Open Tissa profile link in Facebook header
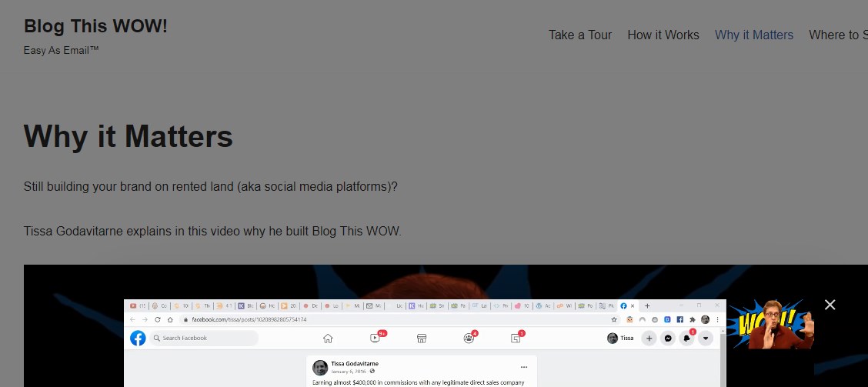Screen dimensions: 868x387 (x=620, y=339)
